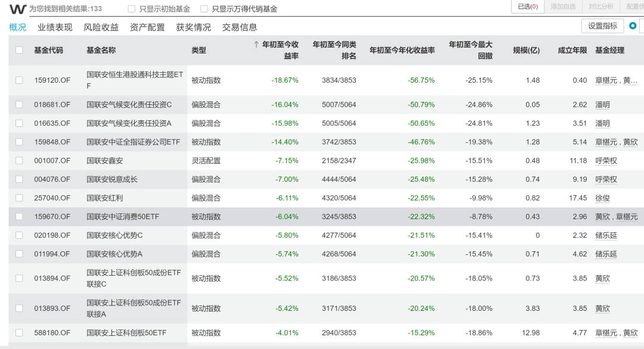Image resolution: width=644 pixels, height=349 pixels.
Task: Click the 添加自选 button
Action: point(563,7)
